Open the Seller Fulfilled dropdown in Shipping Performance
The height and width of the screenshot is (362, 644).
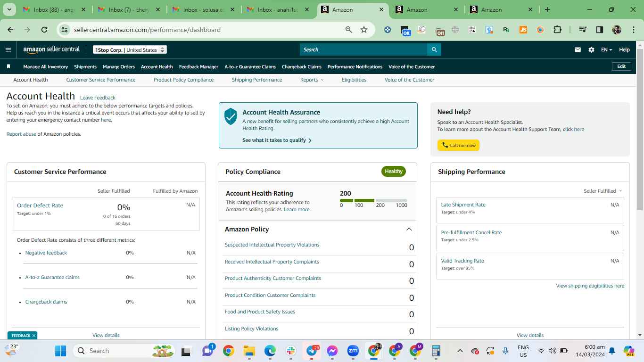[603, 191]
